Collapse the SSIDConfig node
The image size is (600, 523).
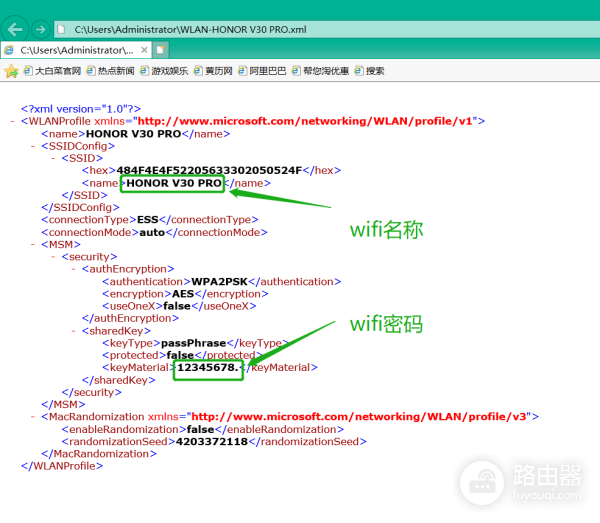(x=33, y=146)
